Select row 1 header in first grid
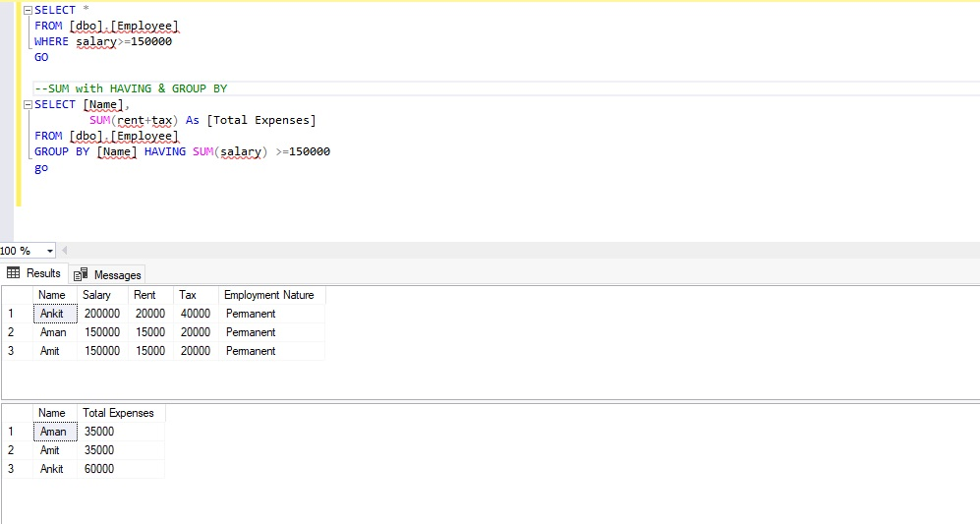This screenshot has height=524, width=980. click(17, 314)
